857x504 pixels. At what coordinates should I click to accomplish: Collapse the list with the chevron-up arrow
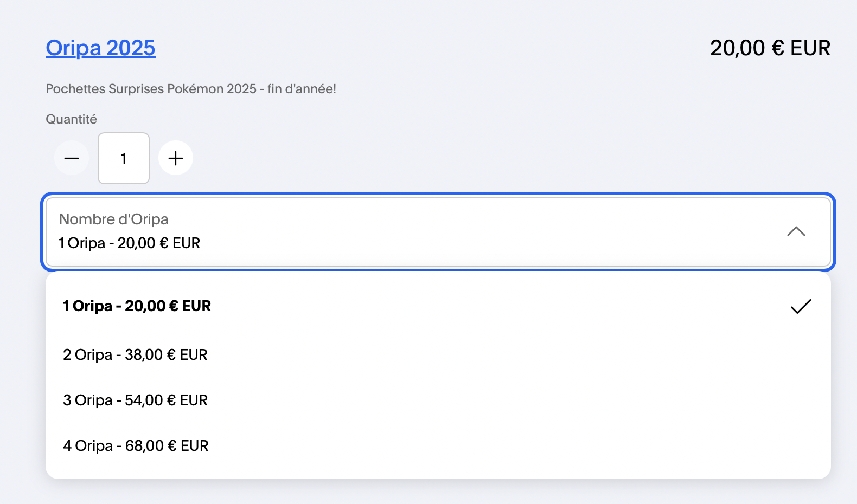point(796,232)
